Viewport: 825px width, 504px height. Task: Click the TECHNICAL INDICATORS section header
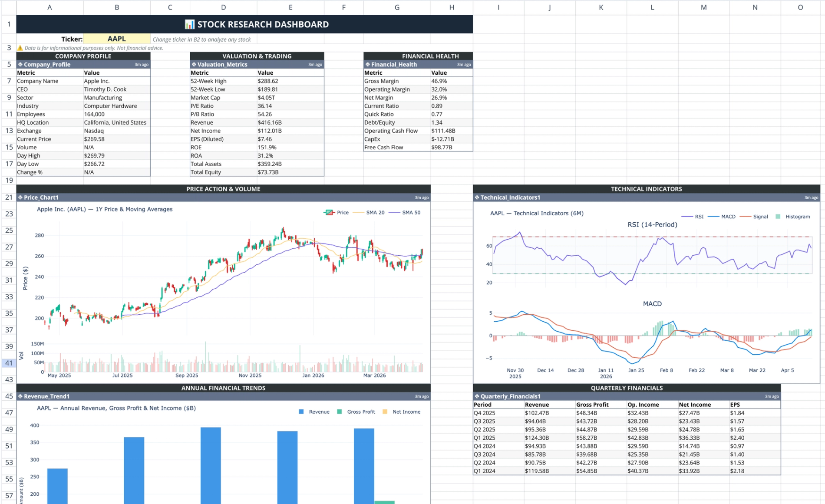[x=647, y=189]
